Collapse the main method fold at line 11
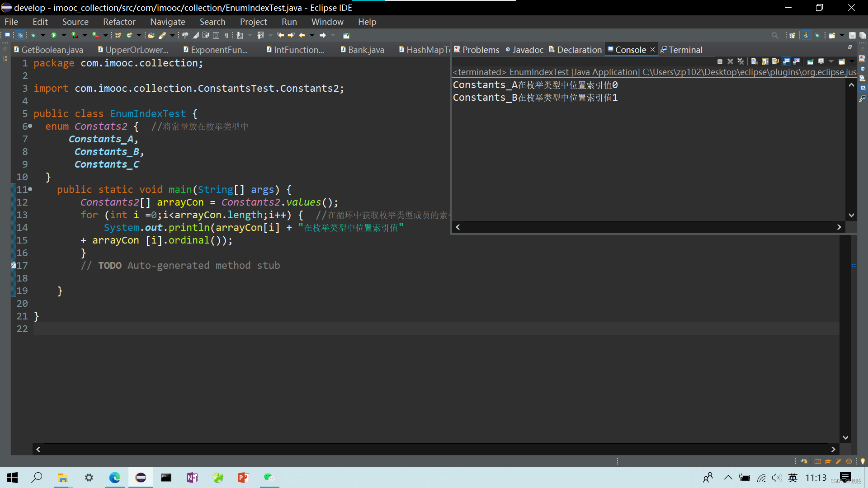The width and height of the screenshot is (868, 488). (x=30, y=189)
